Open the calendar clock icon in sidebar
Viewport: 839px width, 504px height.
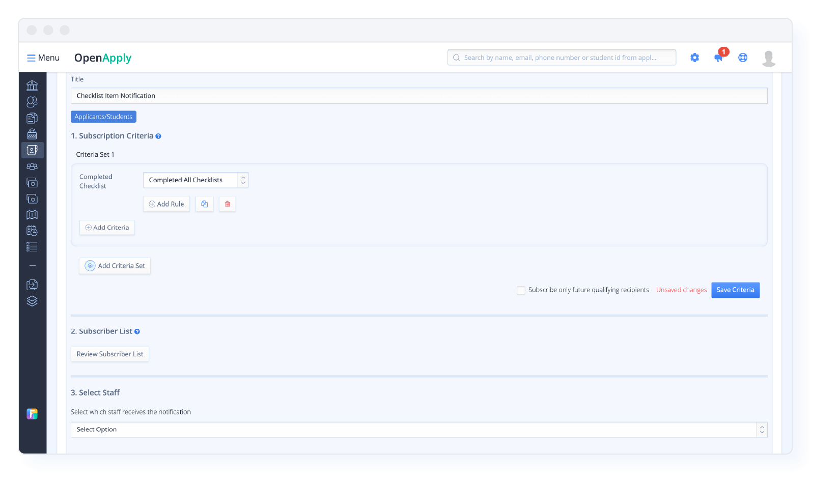[32, 231]
